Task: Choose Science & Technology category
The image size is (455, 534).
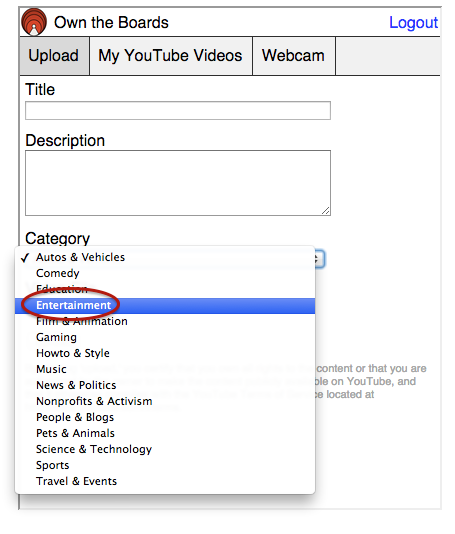Action: point(165,449)
